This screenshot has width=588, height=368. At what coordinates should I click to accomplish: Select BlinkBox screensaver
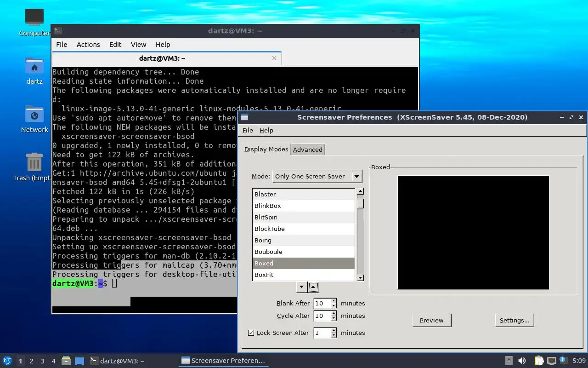click(x=304, y=206)
